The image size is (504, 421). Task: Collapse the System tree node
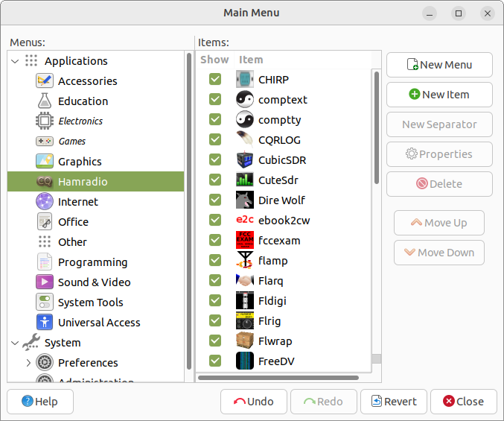tap(15, 343)
